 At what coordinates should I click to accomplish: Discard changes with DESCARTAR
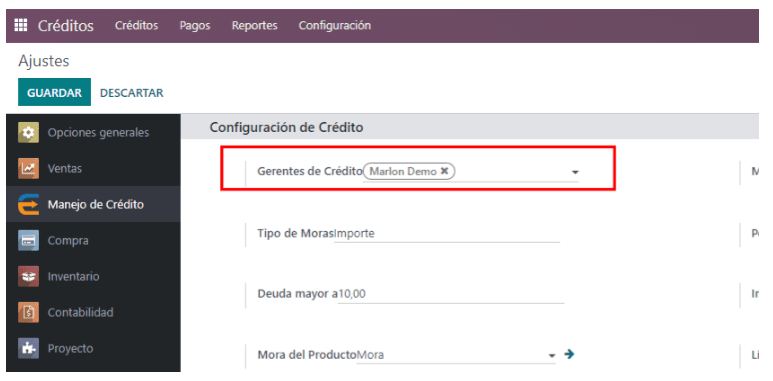(x=132, y=93)
